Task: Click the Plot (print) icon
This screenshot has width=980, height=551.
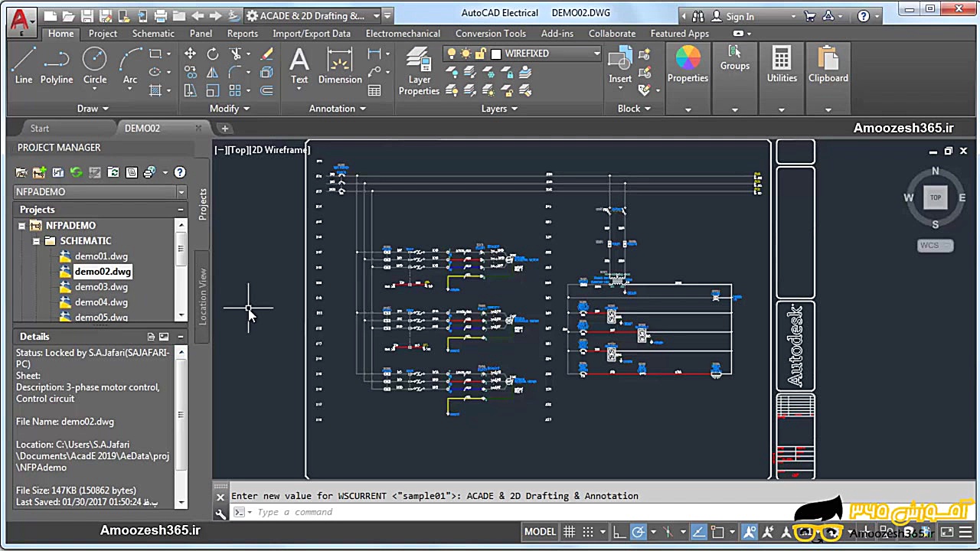Action: point(160,16)
